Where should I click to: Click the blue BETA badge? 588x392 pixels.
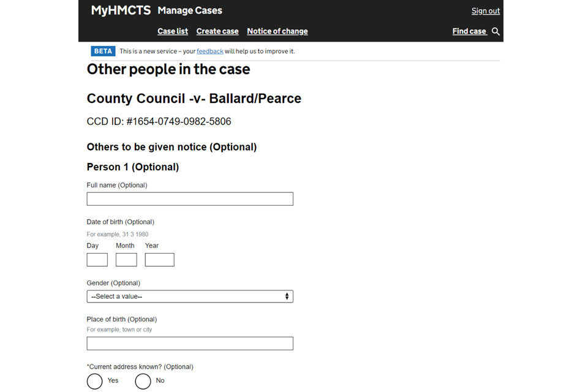pos(103,51)
